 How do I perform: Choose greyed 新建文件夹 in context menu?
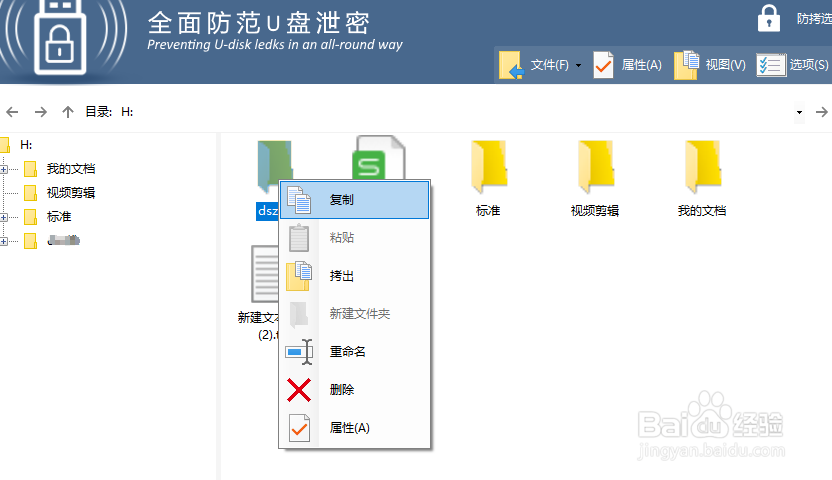point(354,314)
